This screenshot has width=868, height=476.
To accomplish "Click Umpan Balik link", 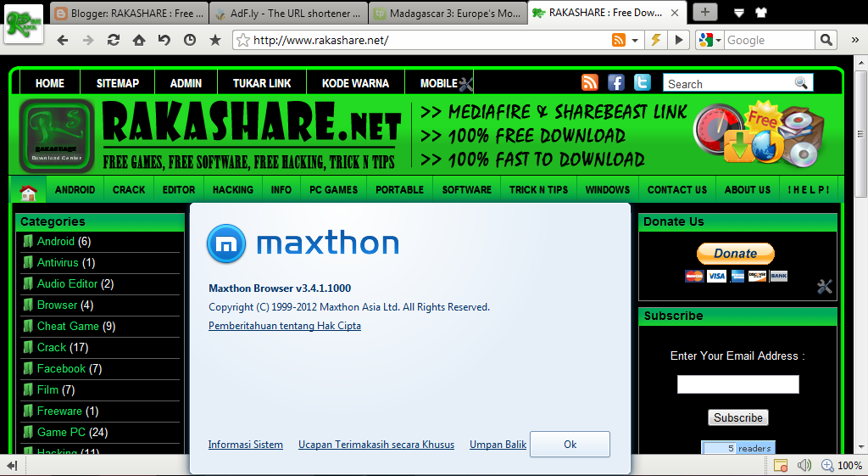I will [498, 445].
